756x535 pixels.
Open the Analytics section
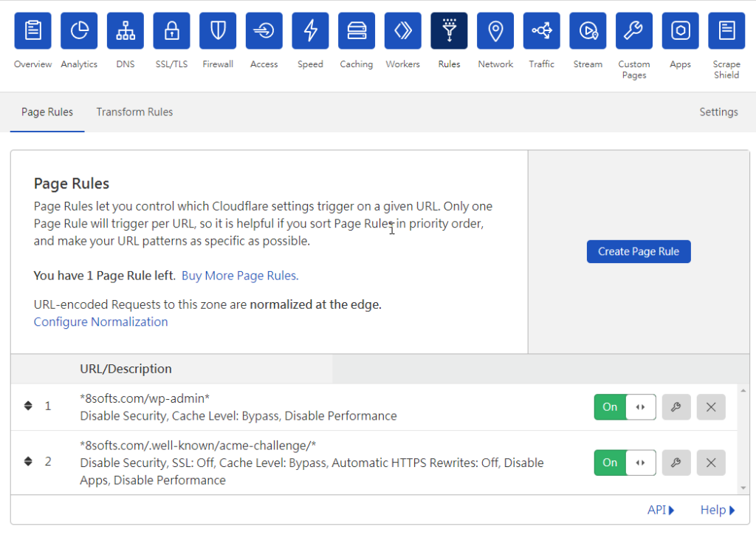79,30
